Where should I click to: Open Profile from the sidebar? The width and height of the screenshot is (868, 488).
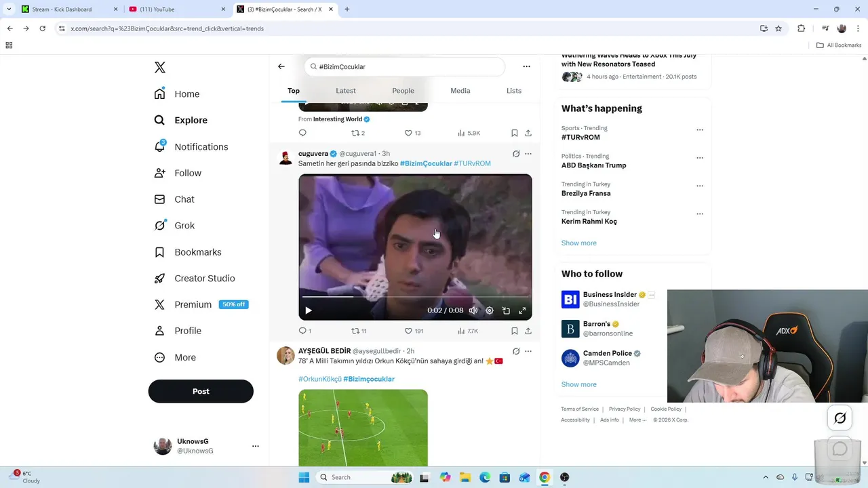coord(178,331)
